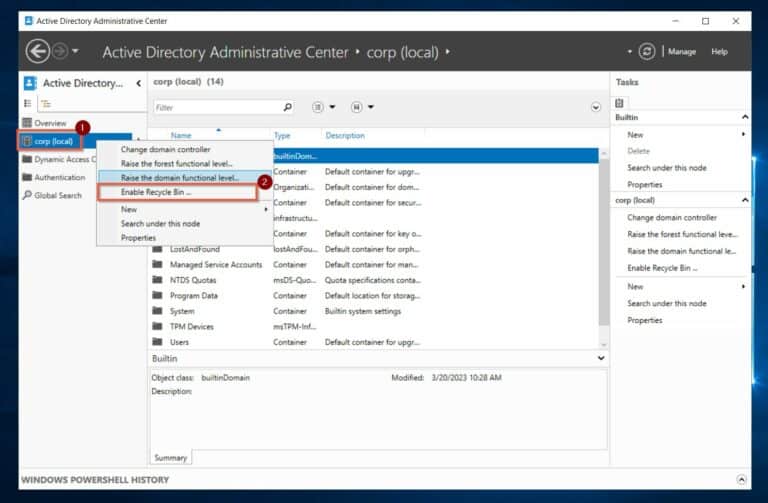Click the LostAndFound folder icon
Viewport: 768px width, 503px height.
point(157,249)
